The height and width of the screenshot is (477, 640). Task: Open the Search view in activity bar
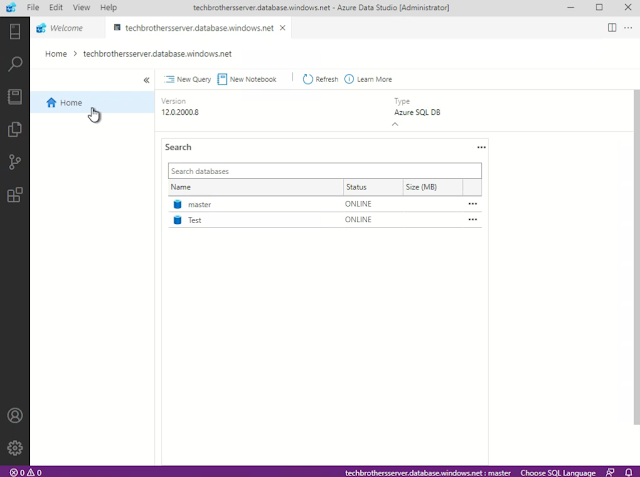15,64
